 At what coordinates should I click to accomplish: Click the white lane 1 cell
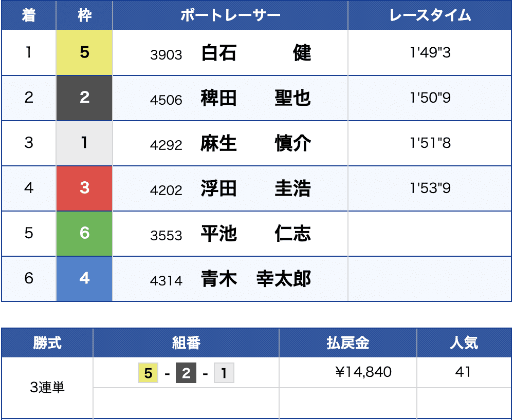[x=84, y=143]
